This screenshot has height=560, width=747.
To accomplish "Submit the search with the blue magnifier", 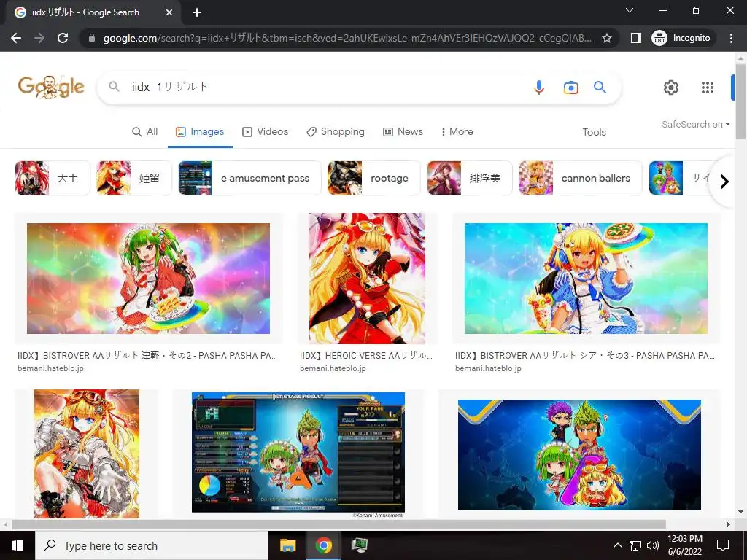I will [x=600, y=87].
